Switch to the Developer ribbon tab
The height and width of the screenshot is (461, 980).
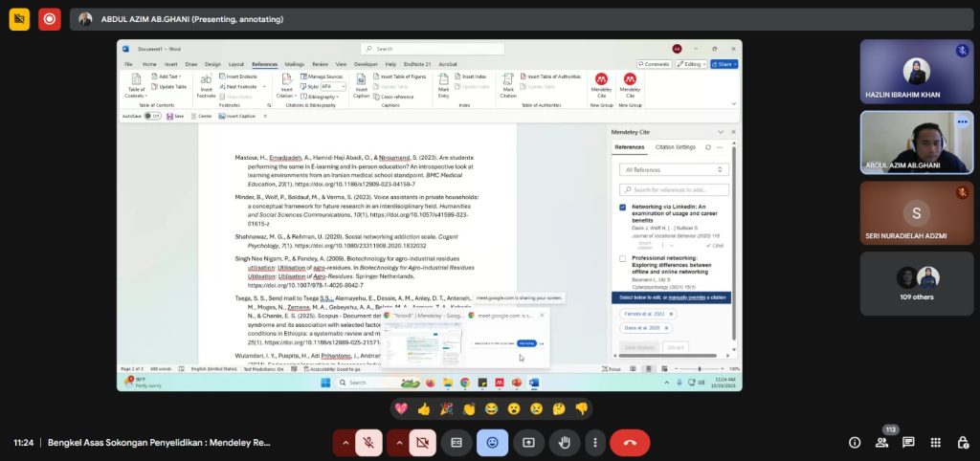366,64
